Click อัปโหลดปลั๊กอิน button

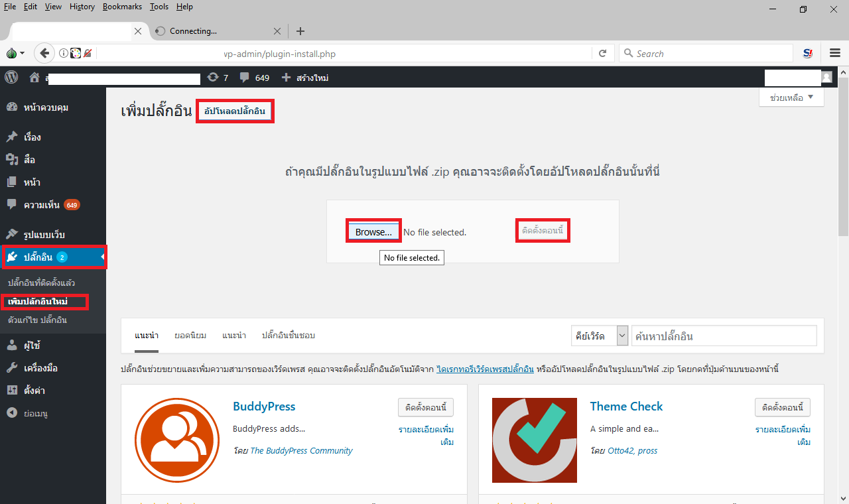pyautogui.click(x=235, y=111)
